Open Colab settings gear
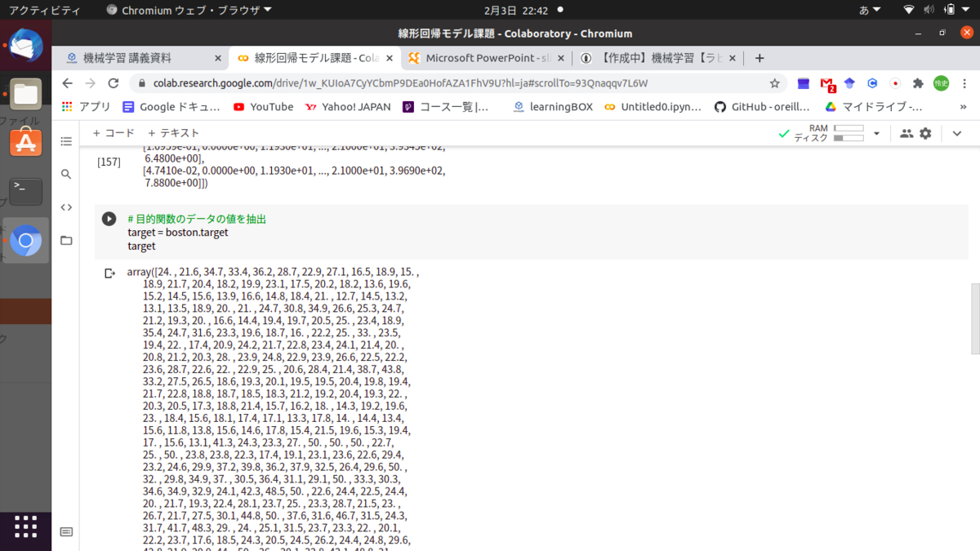980x551 pixels. point(925,133)
